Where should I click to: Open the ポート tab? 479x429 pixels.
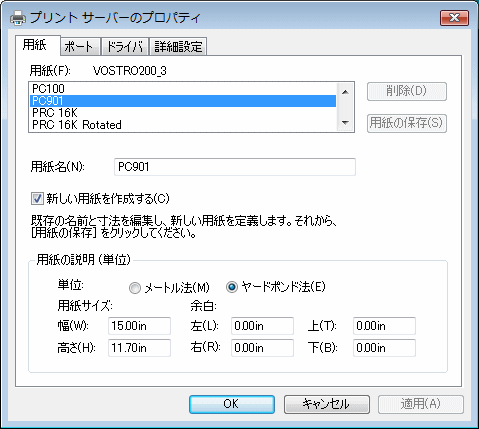[x=80, y=46]
